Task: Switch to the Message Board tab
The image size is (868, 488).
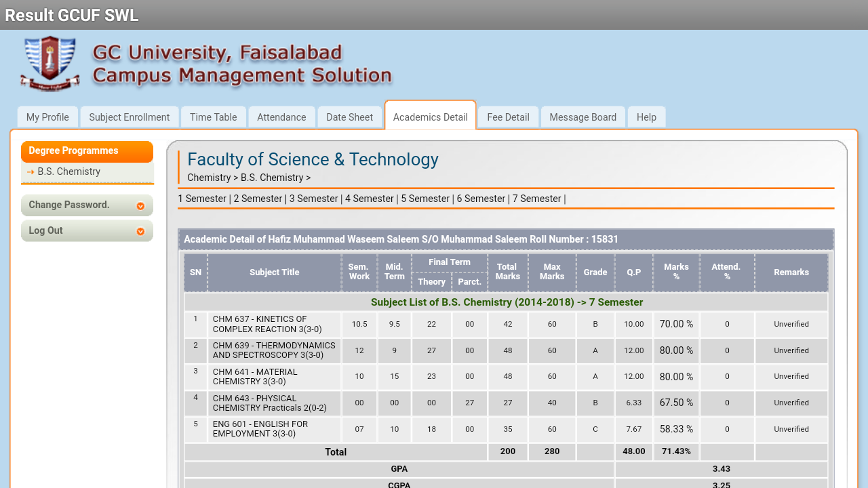Action: tap(583, 117)
